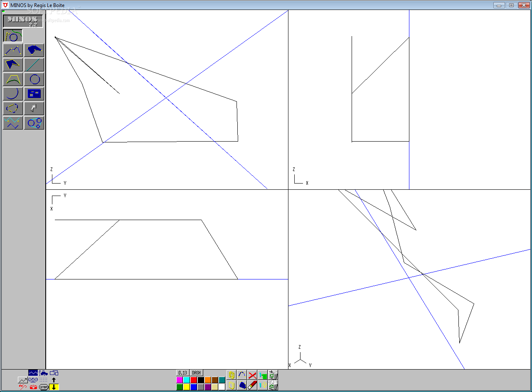532x392 pixels.
Task: Click the MINOS app icon in title bar
Action: 5,5
